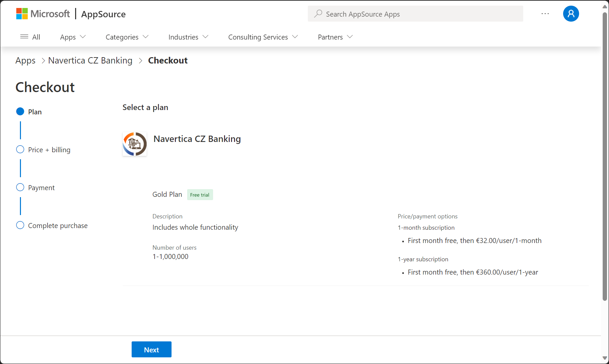The height and width of the screenshot is (364, 609).
Task: Expand the Categories dropdown
Action: point(127,37)
